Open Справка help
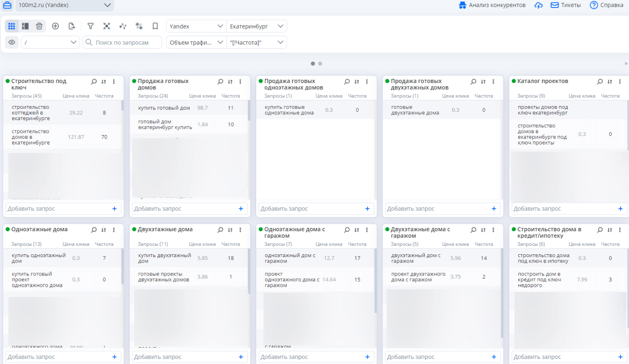The height and width of the screenshot is (364, 629). (606, 5)
